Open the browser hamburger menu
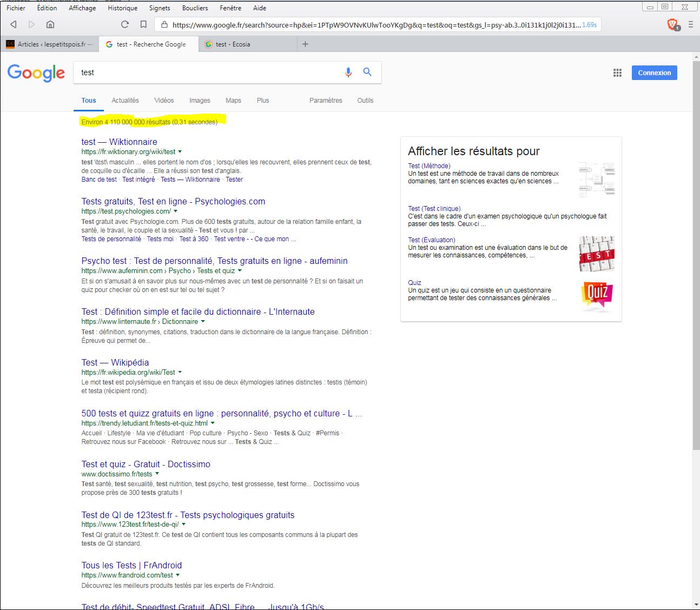The image size is (700, 610). coord(691,24)
